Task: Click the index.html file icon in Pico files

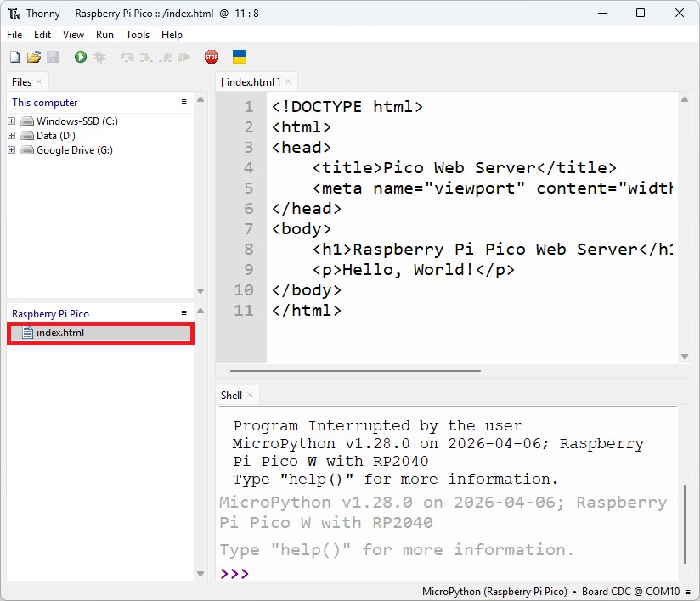Action: (28, 333)
